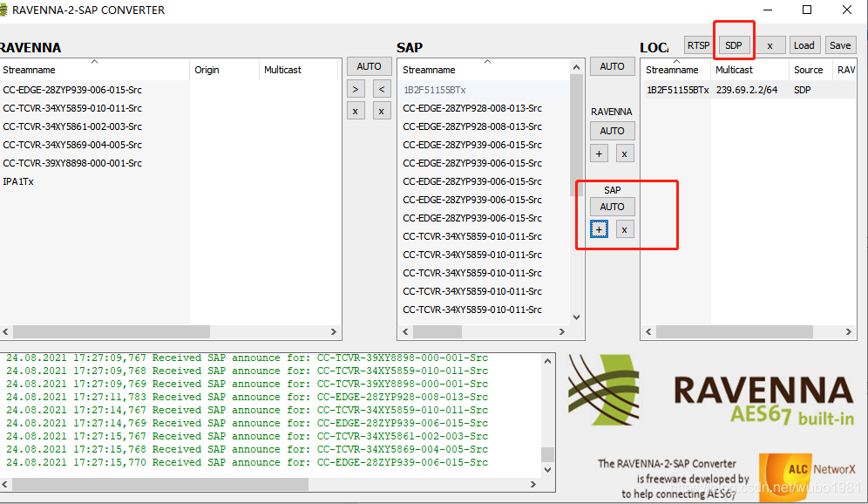The image size is (868, 504).
Task: Click the RAVENNA AES67 built-in logo
Action: [x=711, y=391]
